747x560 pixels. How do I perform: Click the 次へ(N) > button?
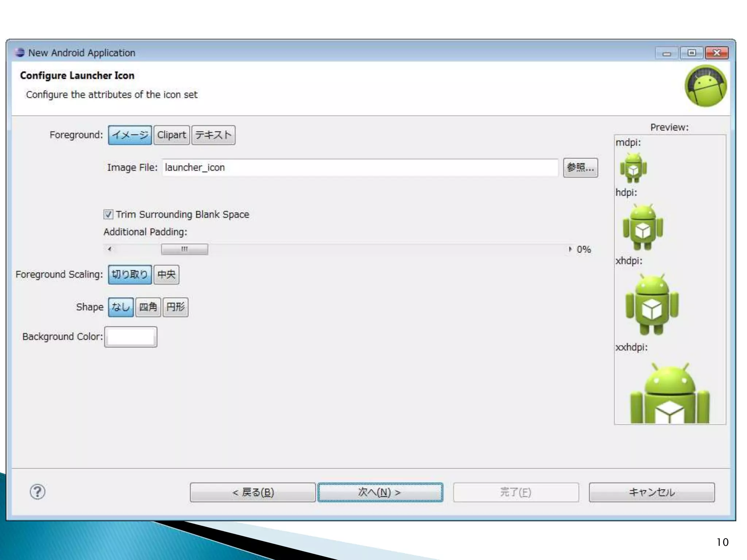pyautogui.click(x=380, y=493)
